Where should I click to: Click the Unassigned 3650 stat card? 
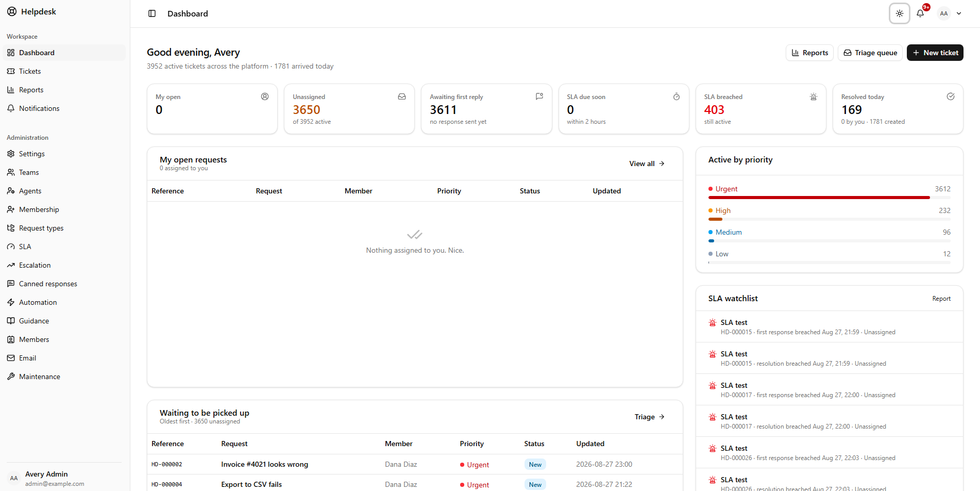349,109
